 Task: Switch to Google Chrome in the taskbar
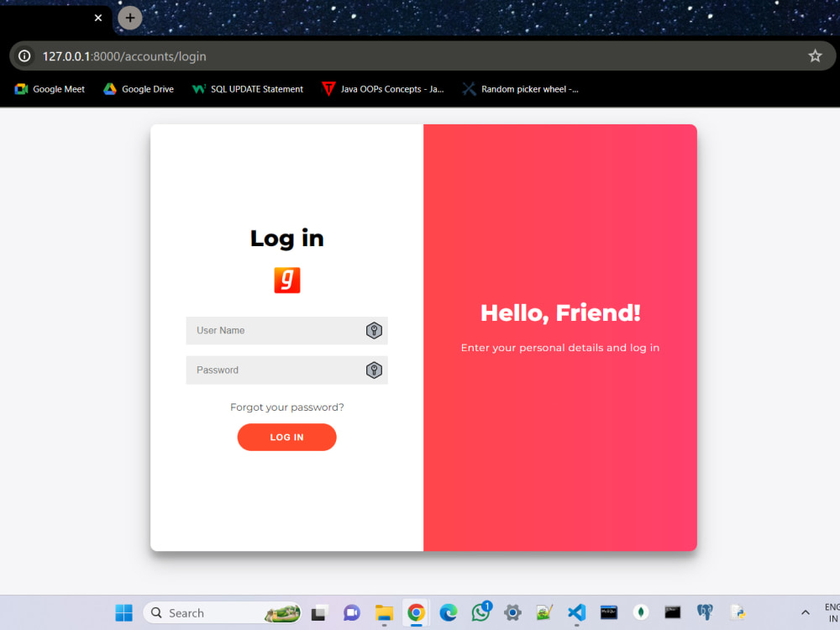(417, 612)
